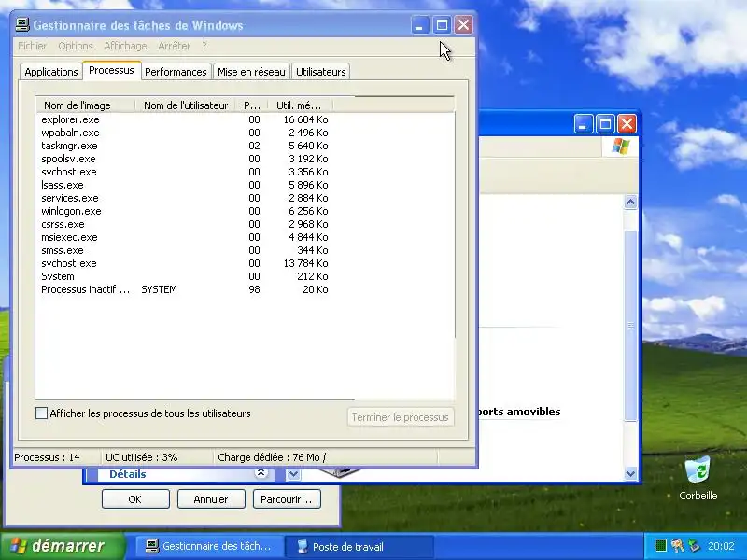Minimize the Poste de travail window
The width and height of the screenshot is (747, 560).
tap(583, 124)
